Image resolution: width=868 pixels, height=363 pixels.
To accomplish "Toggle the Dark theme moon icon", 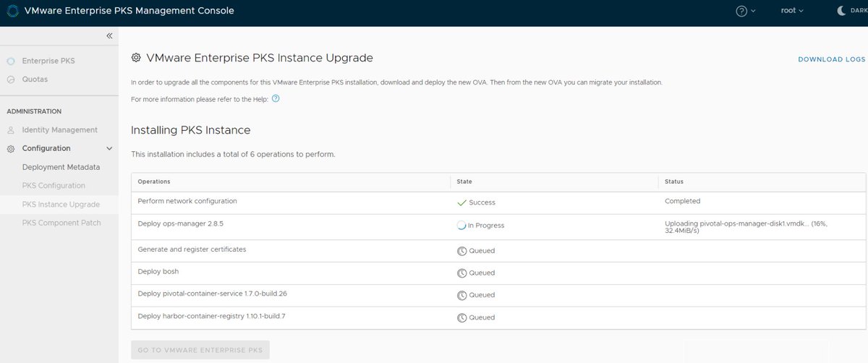I will (842, 11).
